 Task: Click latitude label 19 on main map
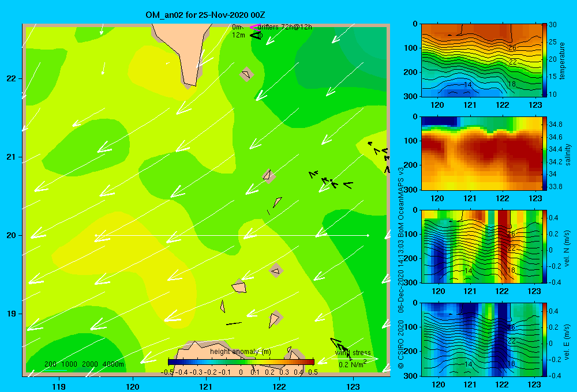click(11, 314)
